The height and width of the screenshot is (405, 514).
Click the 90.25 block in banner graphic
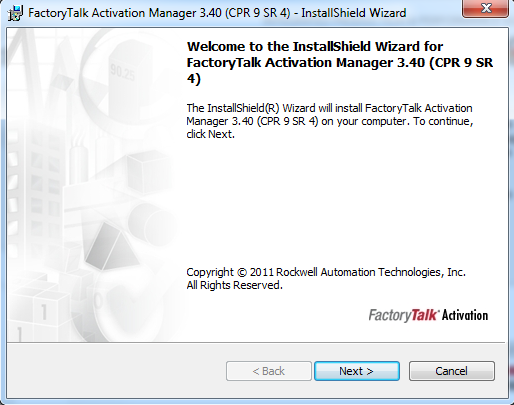click(x=123, y=73)
